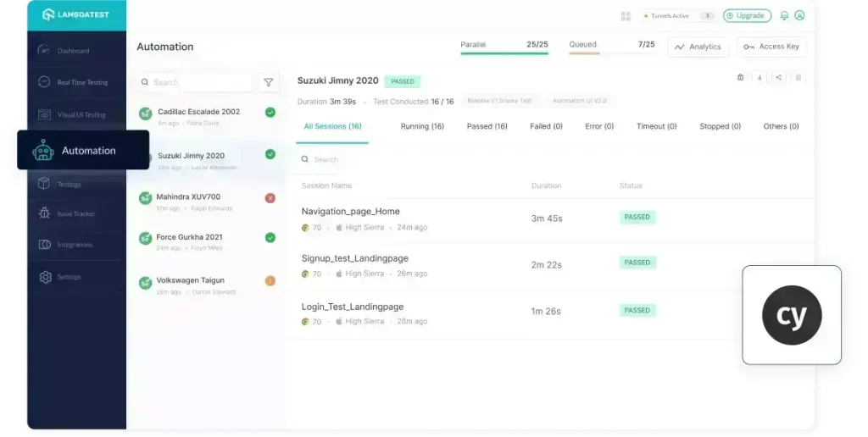Select the Suzuki Jimny 2020 build row
Image resolution: width=868 pixels, height=437 pixels.
[207, 160]
